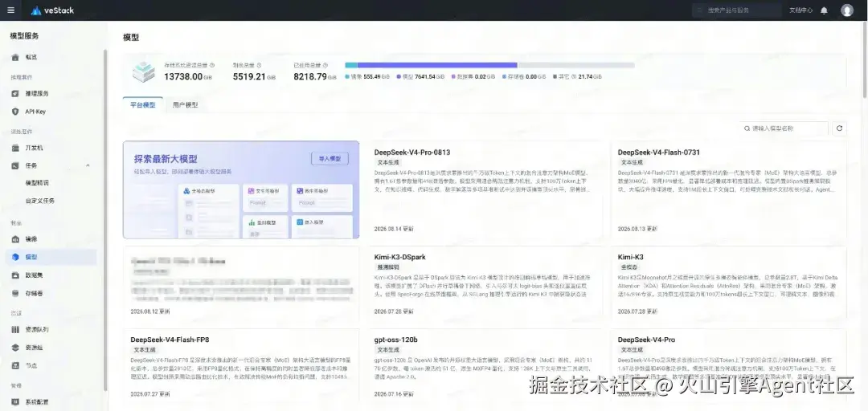Click the 资源队列 sidebar icon
868x411 pixels.
pyautogui.click(x=15, y=329)
